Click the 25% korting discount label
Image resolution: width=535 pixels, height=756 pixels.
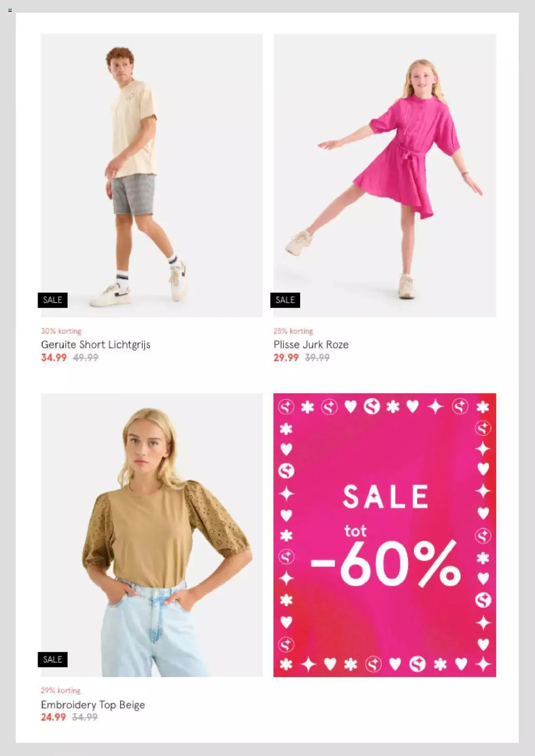pos(293,331)
